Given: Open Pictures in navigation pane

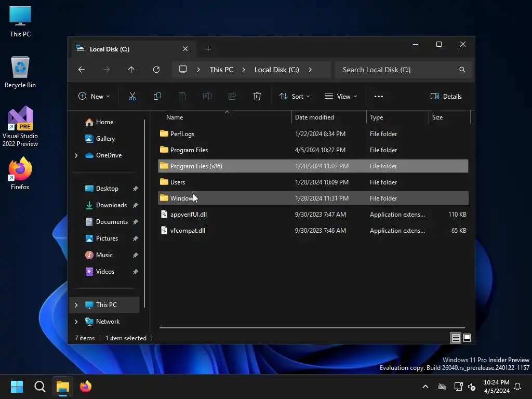Looking at the screenshot, I should [107, 238].
